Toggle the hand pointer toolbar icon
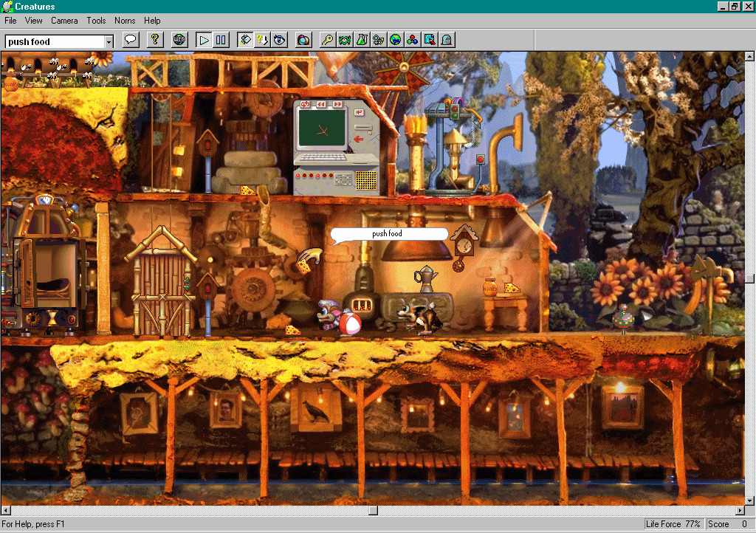Image resolution: width=756 pixels, height=533 pixels. pos(245,40)
